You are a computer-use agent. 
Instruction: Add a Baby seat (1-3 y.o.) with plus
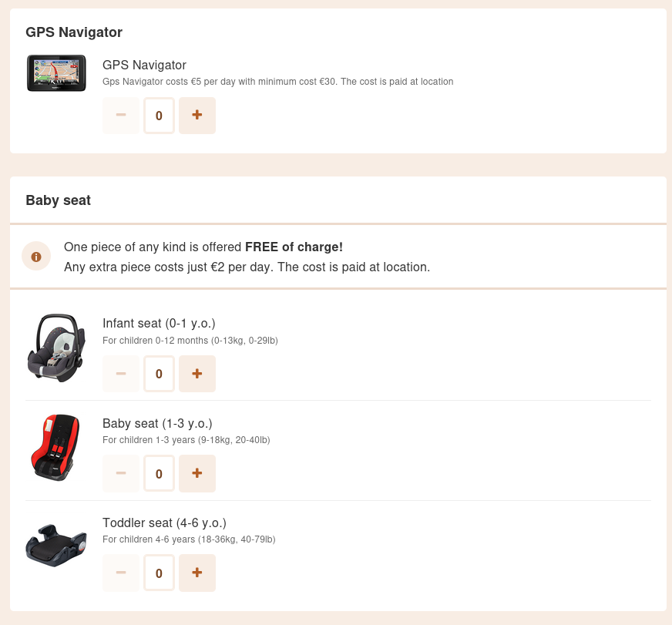coord(197,473)
